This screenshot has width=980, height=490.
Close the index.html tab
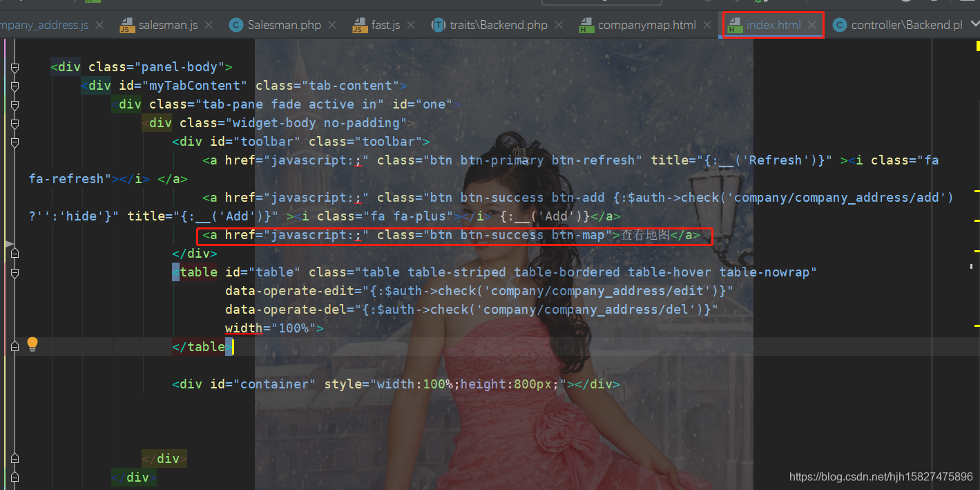[x=811, y=25]
